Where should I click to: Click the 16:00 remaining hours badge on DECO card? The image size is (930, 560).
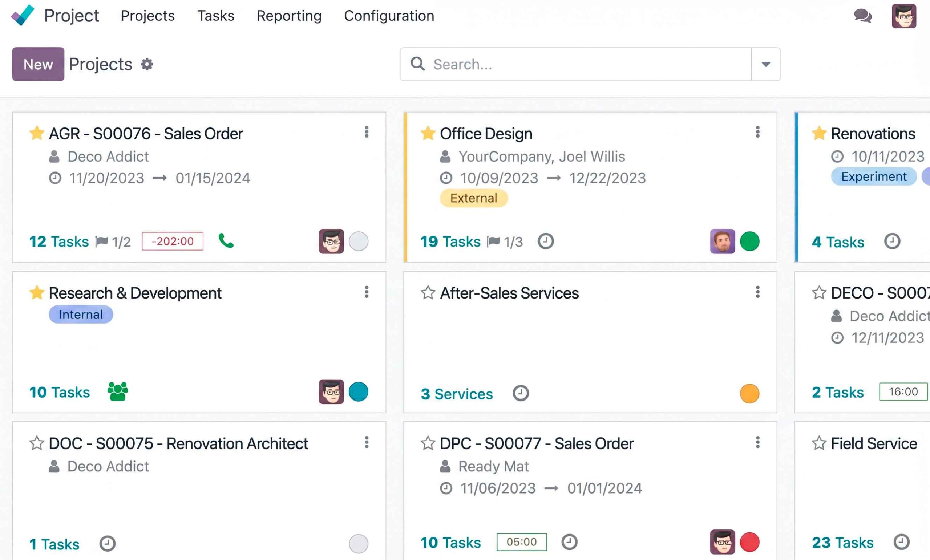point(903,392)
